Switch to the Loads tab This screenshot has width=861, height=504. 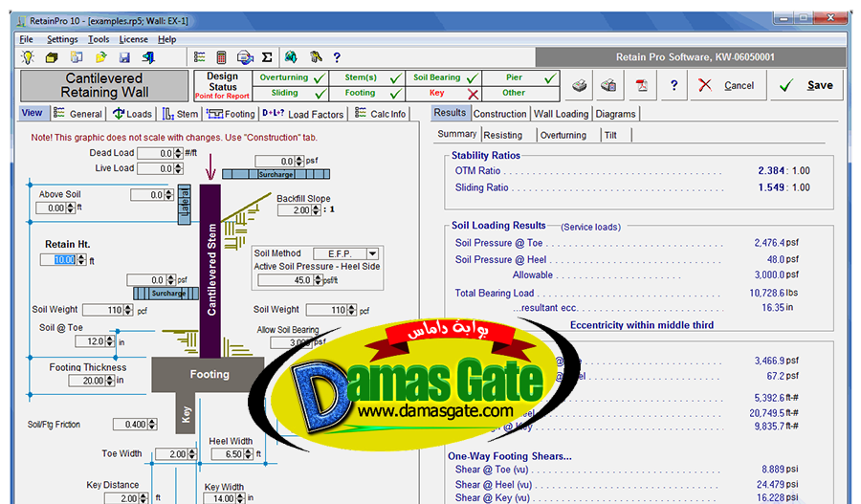132,114
